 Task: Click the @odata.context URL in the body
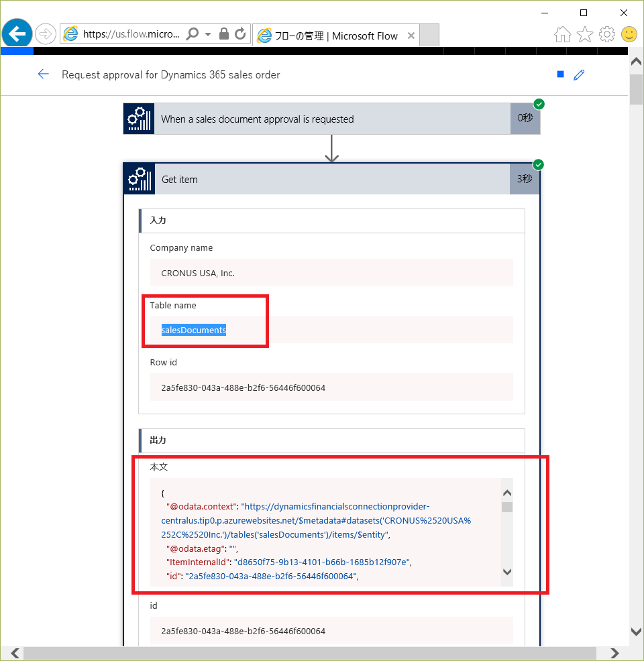(316, 520)
